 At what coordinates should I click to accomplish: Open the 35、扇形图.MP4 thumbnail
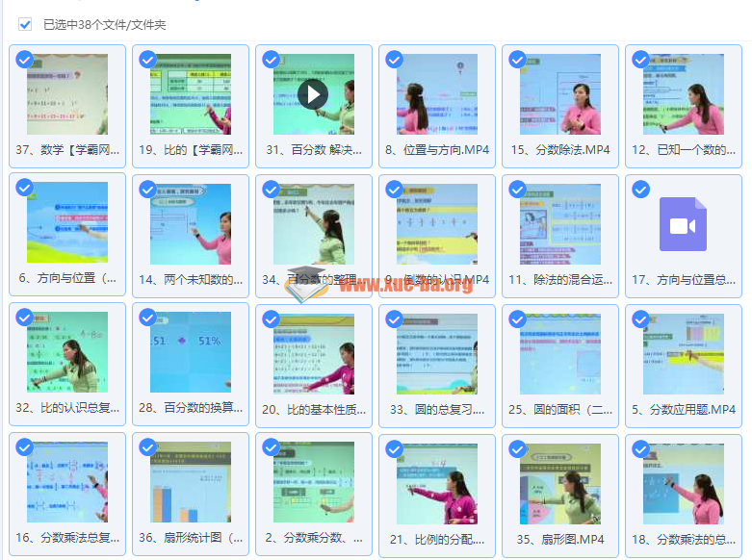pos(559,484)
